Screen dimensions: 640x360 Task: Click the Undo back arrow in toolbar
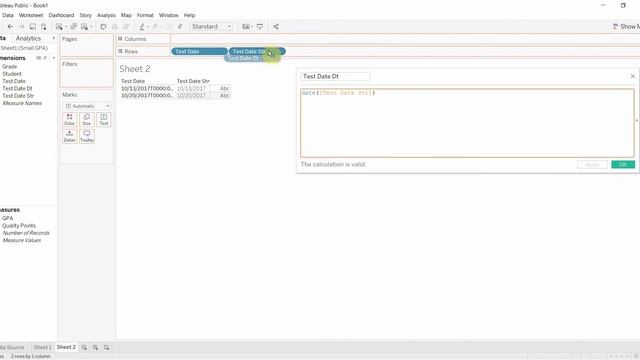pyautogui.click(x=10, y=27)
